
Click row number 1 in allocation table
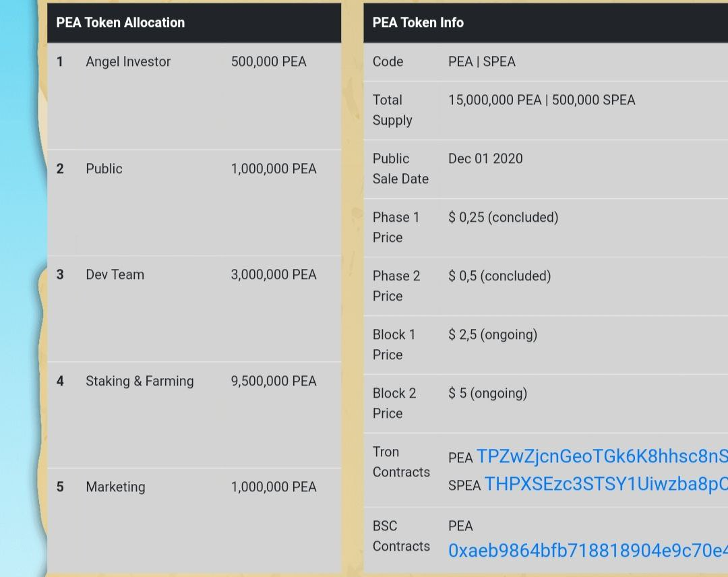[x=60, y=61]
